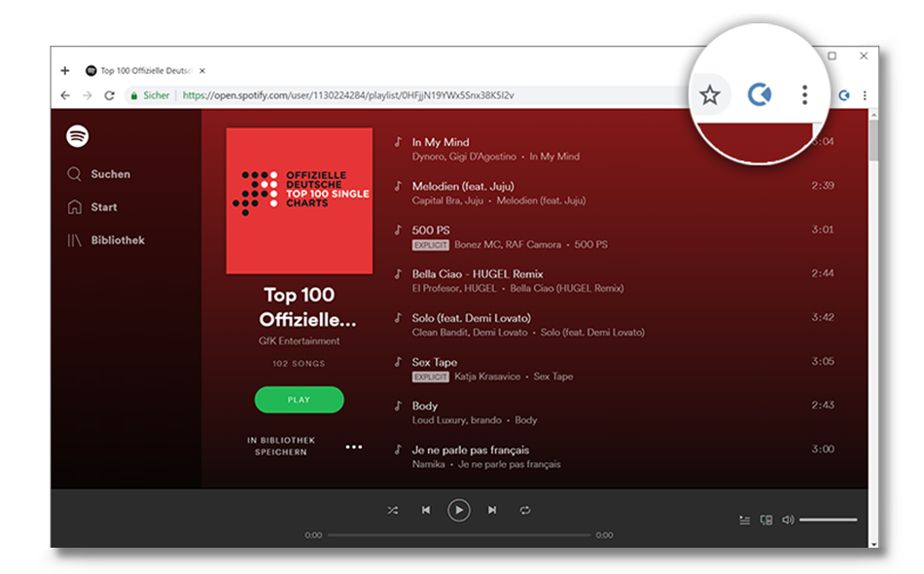
Task: Toggle repeat mode in the player bar
Action: pos(525,510)
